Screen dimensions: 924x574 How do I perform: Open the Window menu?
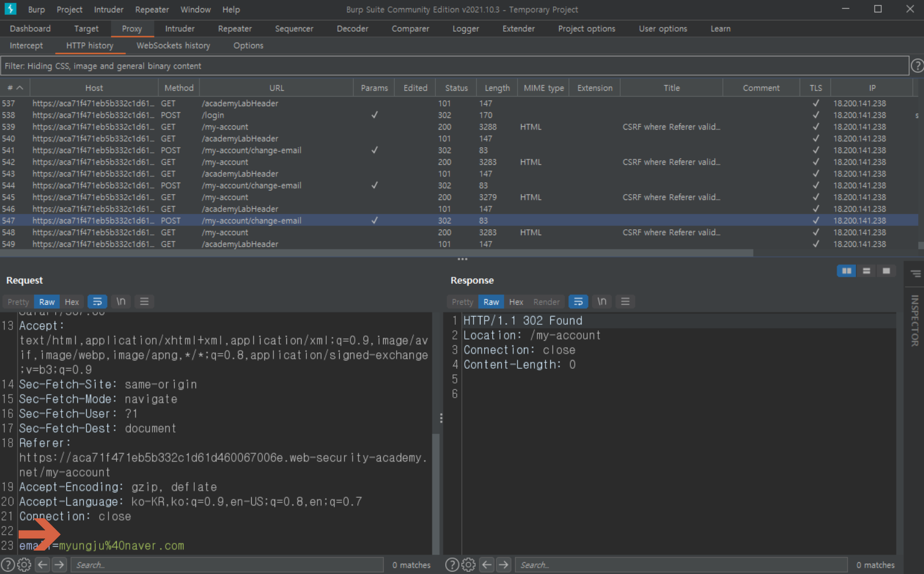195,9
